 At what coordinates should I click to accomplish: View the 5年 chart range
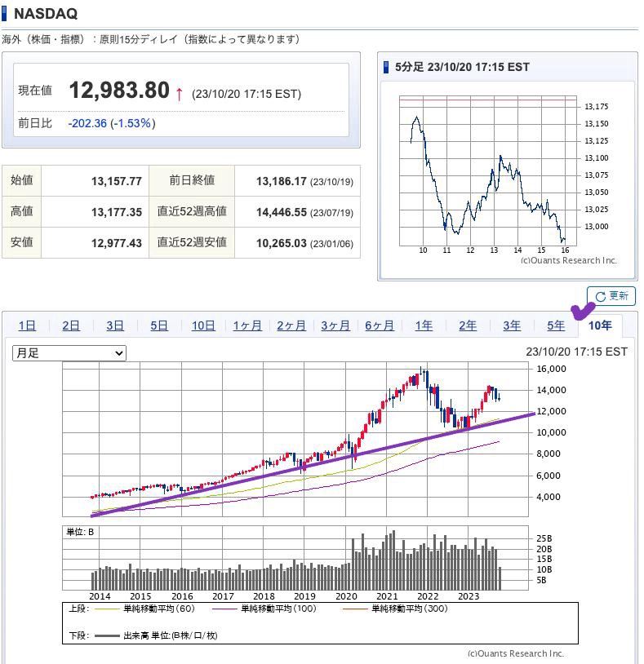click(556, 325)
